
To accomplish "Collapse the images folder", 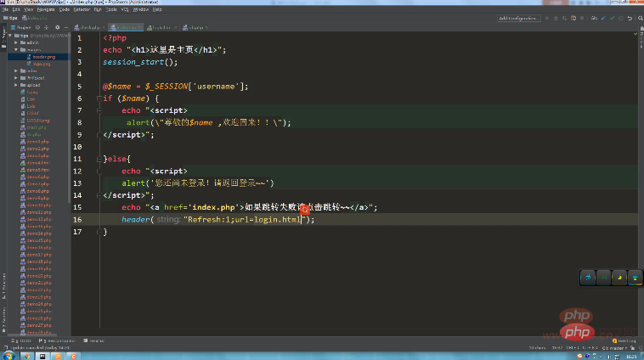I will [x=16, y=49].
